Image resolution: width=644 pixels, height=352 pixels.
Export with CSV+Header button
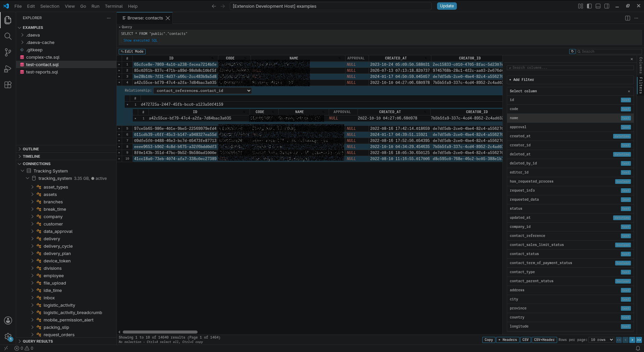(x=544, y=340)
